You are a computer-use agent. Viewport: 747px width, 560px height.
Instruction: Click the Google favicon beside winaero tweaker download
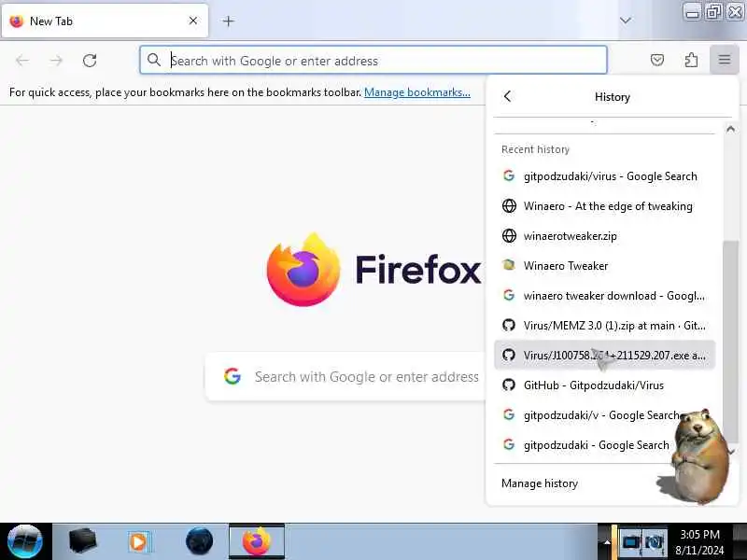(509, 295)
